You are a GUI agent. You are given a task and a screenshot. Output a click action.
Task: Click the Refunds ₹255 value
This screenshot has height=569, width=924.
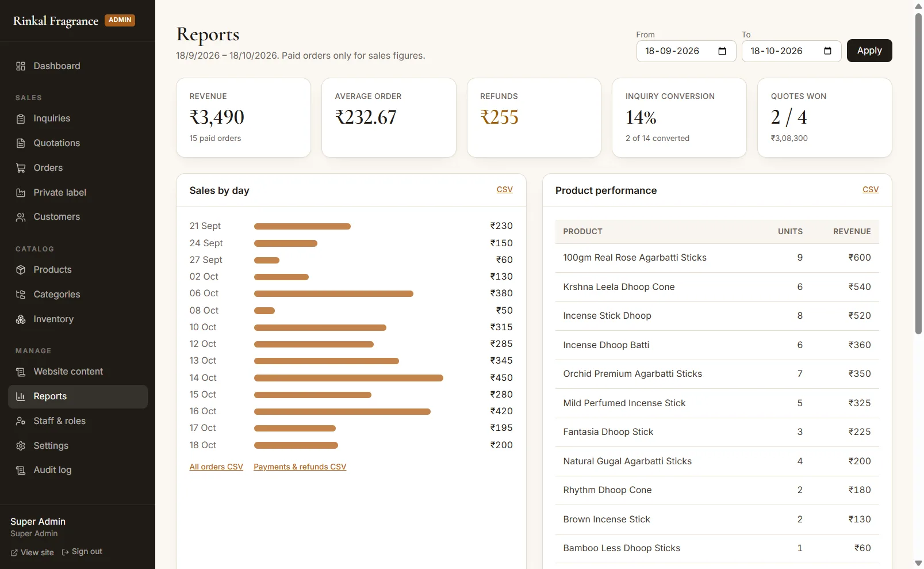pos(499,117)
